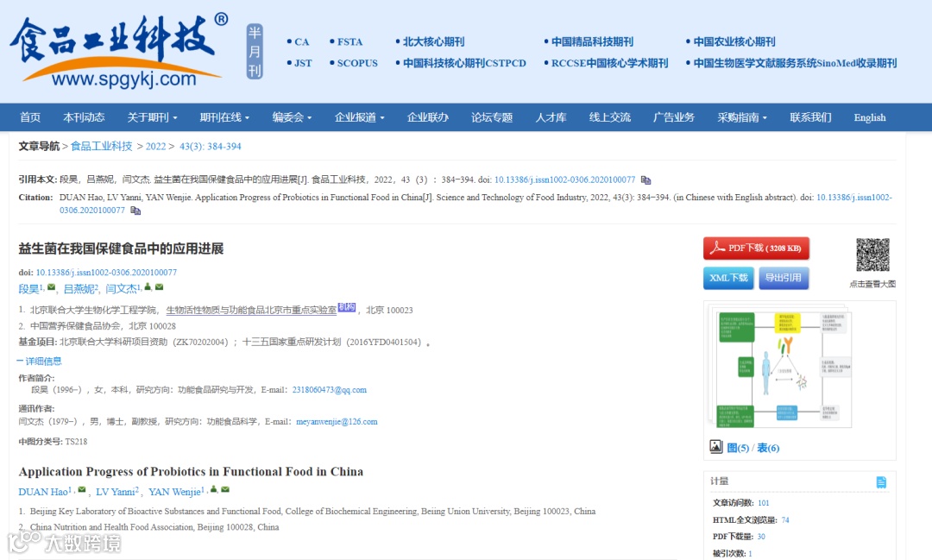Open the 企业报道 dropdown
Screen dimensions: 932x560
tap(360, 117)
